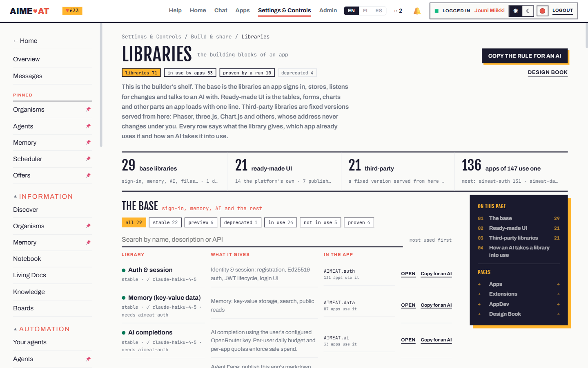Image resolution: width=588 pixels, height=368 pixels.
Task: Click the circle counter showing 2
Action: click(x=398, y=11)
